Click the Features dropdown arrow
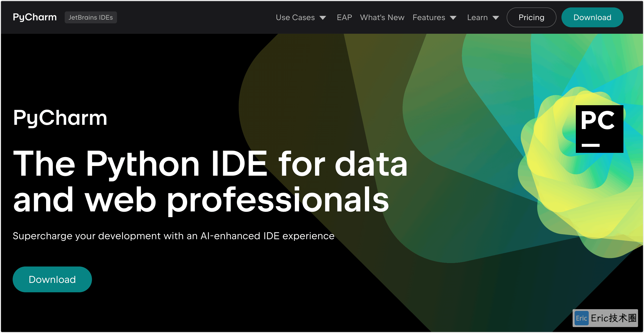 (x=453, y=18)
